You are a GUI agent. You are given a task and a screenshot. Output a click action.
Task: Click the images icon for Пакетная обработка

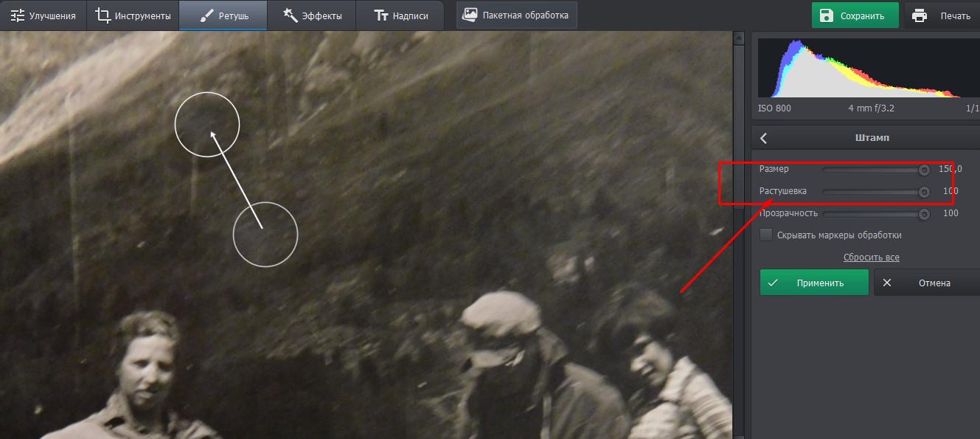tap(470, 15)
